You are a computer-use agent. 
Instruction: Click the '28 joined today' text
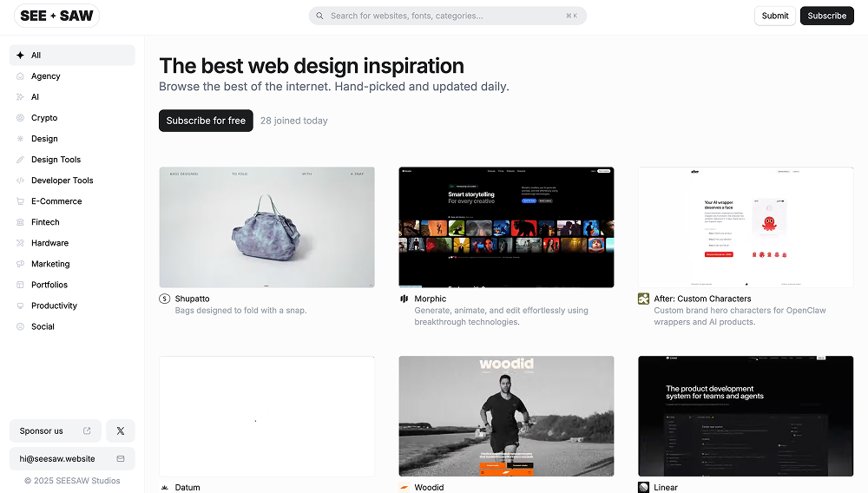pos(294,121)
